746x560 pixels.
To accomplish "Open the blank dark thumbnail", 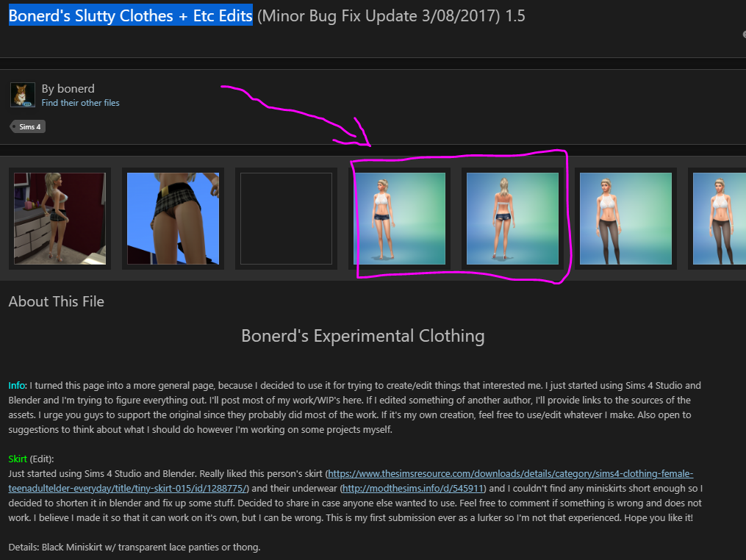I will click(x=287, y=218).
